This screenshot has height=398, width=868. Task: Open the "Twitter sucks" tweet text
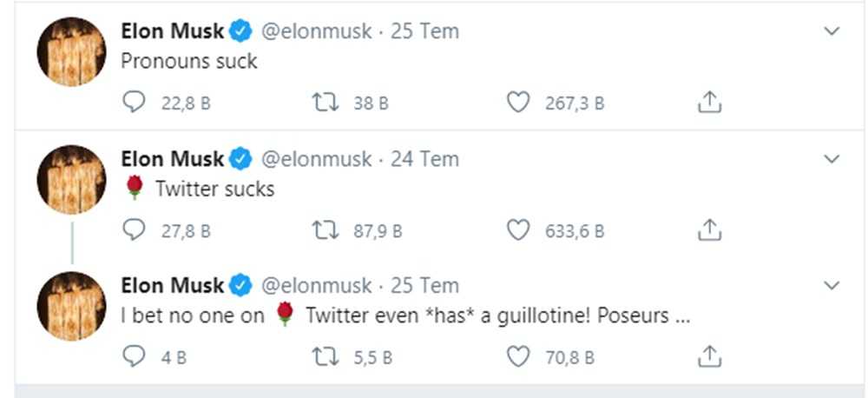pyautogui.click(x=214, y=189)
